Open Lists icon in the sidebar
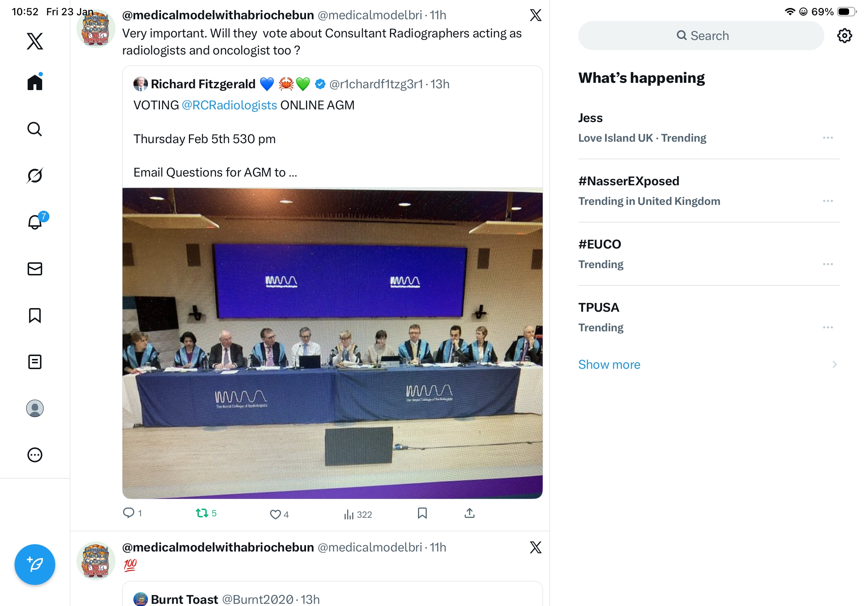 click(x=35, y=362)
